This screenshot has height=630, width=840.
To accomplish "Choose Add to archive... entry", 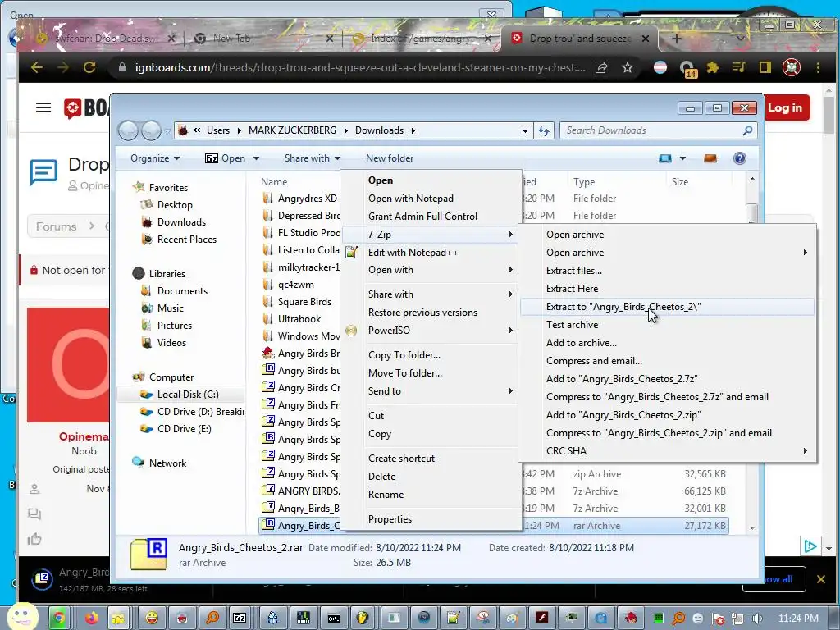I will (x=582, y=343).
